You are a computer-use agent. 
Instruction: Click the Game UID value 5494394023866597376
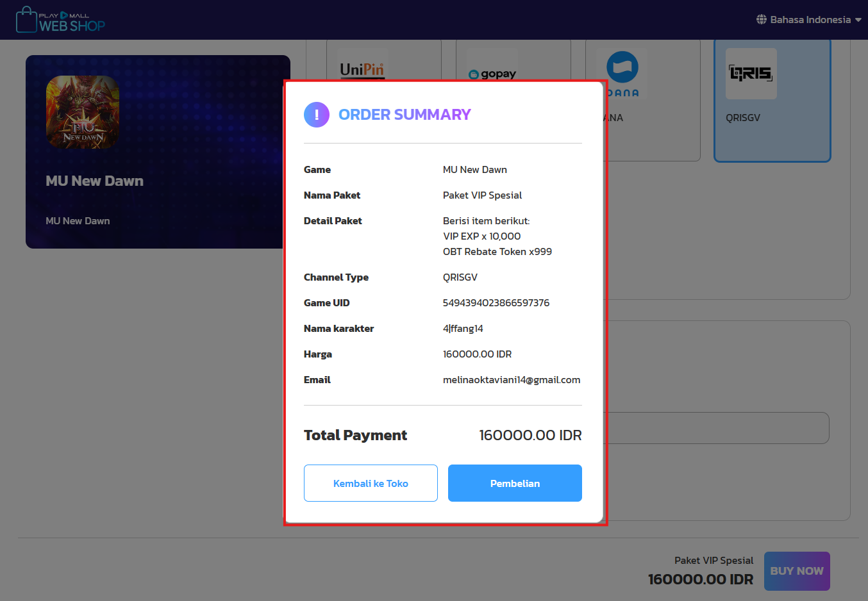pyautogui.click(x=496, y=303)
